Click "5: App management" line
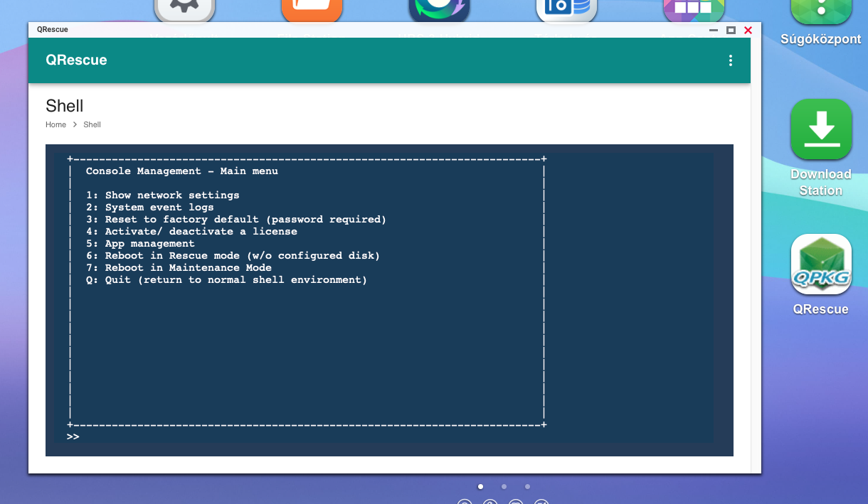The width and height of the screenshot is (868, 504). (140, 244)
